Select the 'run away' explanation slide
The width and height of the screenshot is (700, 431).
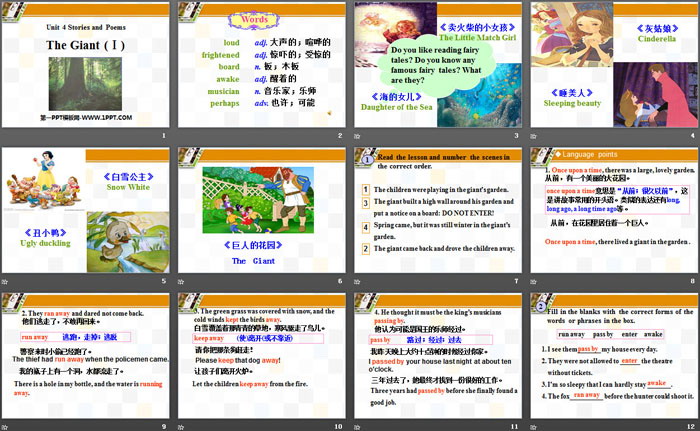[85, 356]
